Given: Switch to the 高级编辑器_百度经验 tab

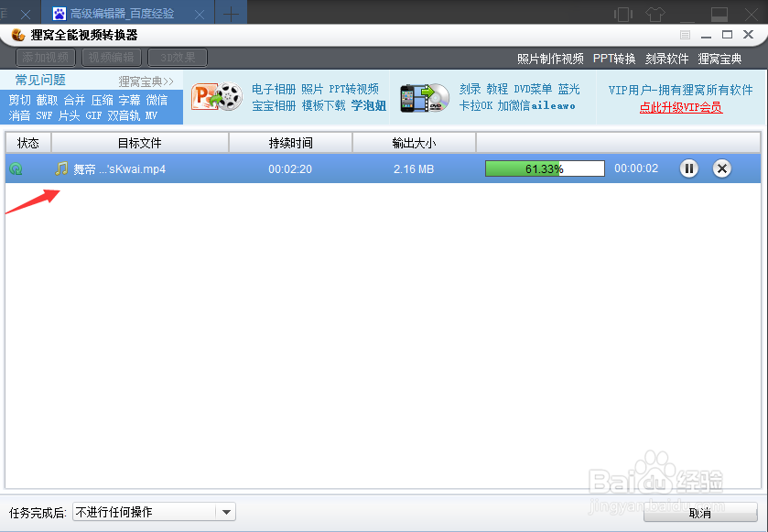Looking at the screenshot, I should 127,13.
